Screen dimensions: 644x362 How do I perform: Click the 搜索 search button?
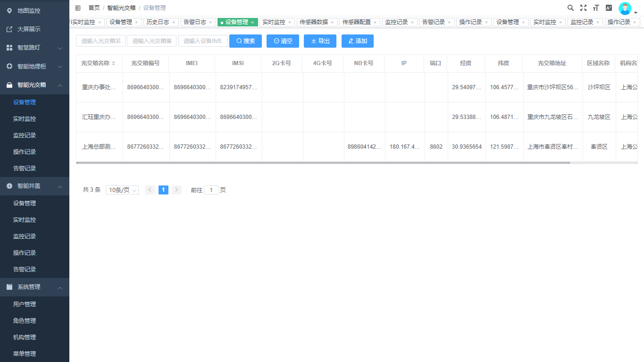(245, 41)
